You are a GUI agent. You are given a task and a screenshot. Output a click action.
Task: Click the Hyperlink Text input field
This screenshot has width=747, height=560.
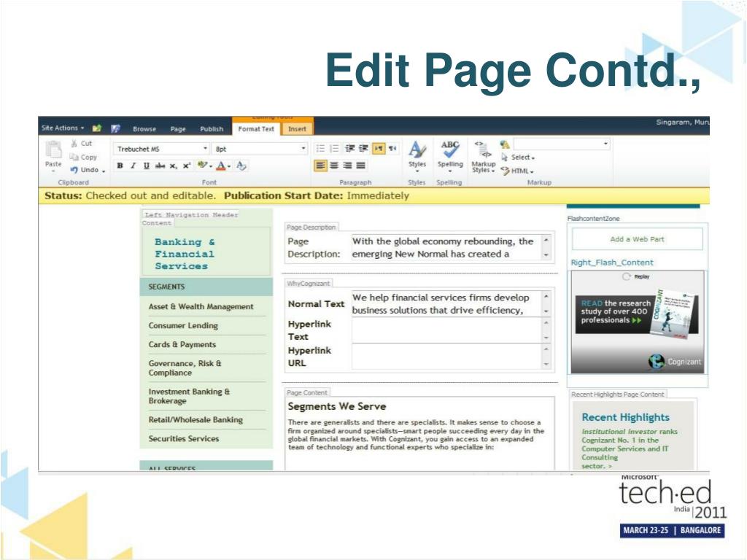pyautogui.click(x=447, y=330)
